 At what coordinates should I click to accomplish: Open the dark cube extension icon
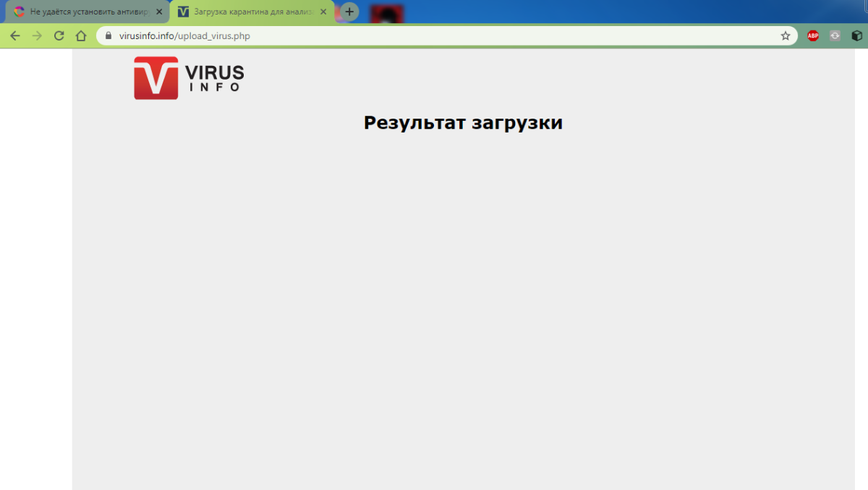coord(856,35)
